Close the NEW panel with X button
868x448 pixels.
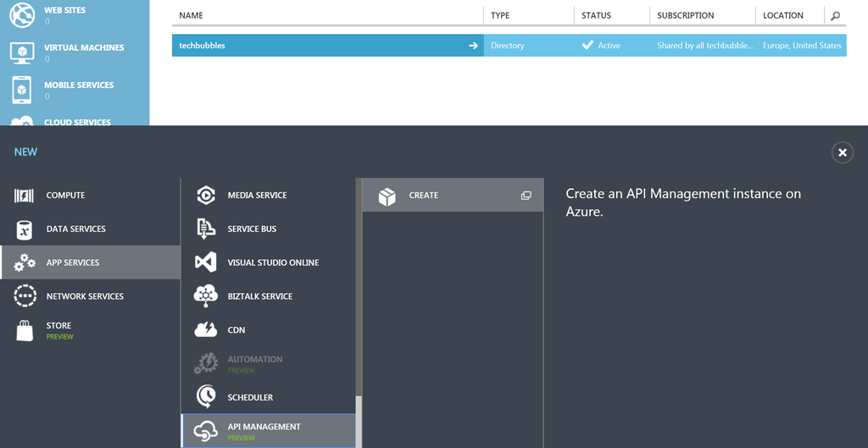843,152
